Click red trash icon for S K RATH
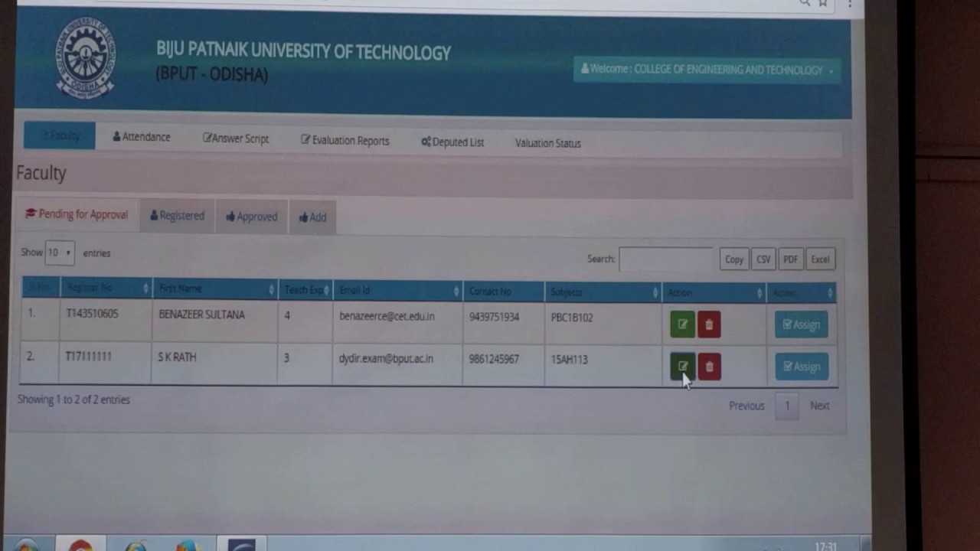Viewport: 980px width, 551px height. pyautogui.click(x=709, y=367)
